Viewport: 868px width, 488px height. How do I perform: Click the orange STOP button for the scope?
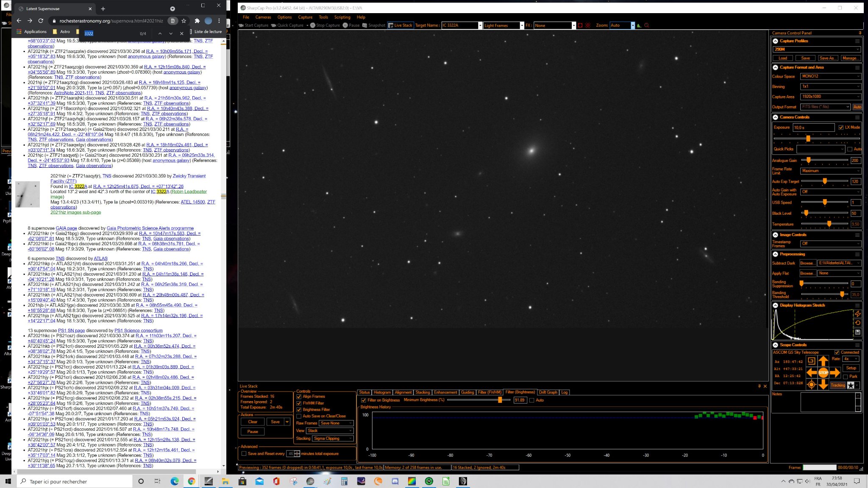pos(823,373)
